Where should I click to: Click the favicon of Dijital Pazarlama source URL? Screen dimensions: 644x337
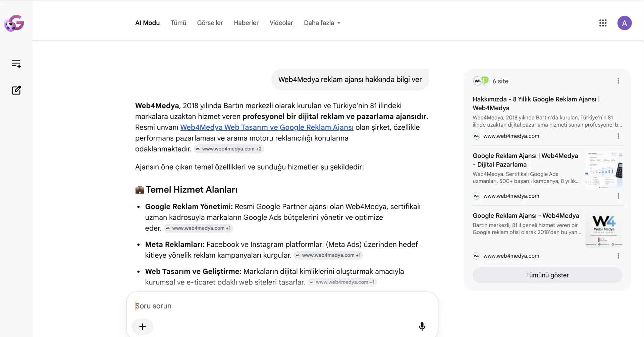tap(476, 196)
